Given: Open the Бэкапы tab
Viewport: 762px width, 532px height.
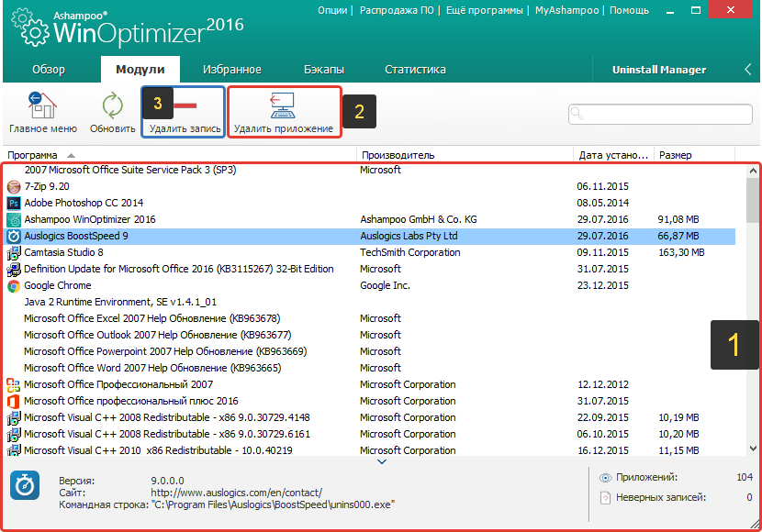Looking at the screenshot, I should tap(324, 70).
